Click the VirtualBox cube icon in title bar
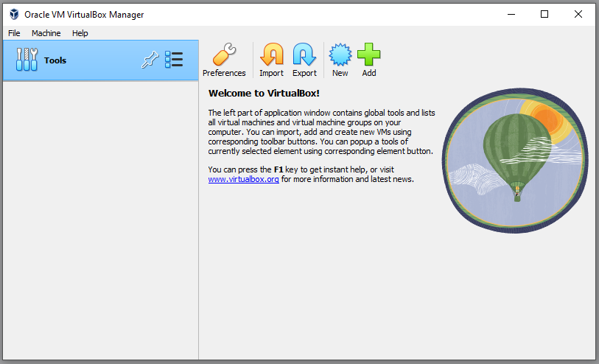 coord(13,14)
